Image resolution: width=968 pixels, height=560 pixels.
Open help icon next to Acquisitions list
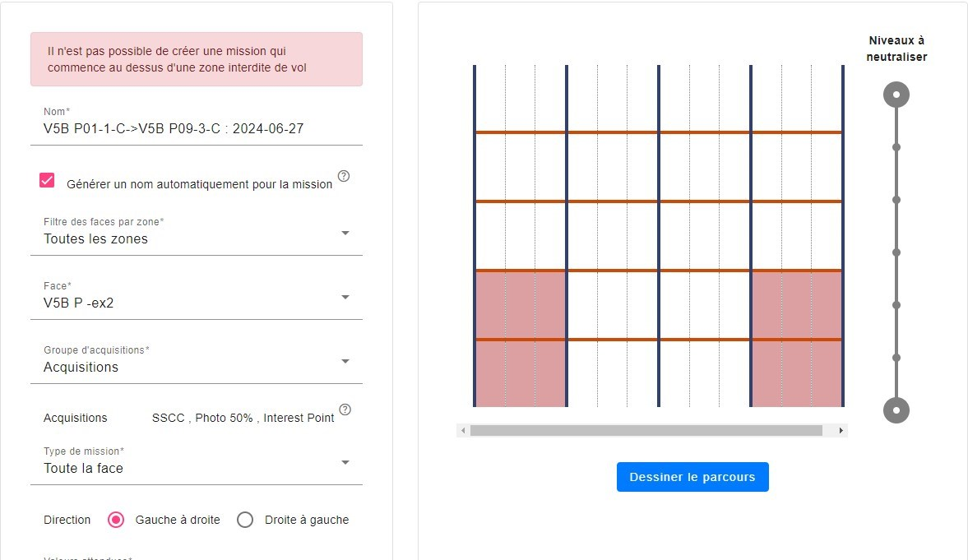pos(345,410)
